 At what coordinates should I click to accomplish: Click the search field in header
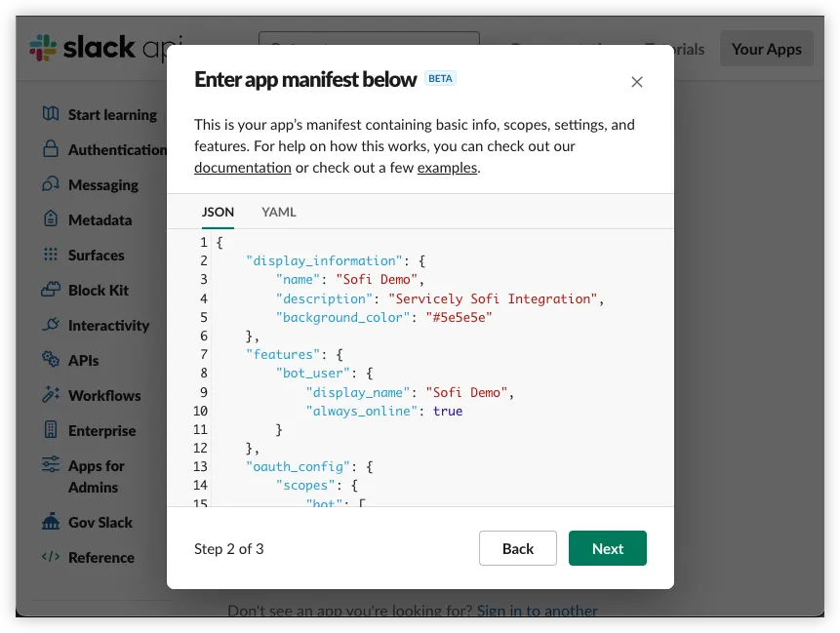[x=369, y=38]
